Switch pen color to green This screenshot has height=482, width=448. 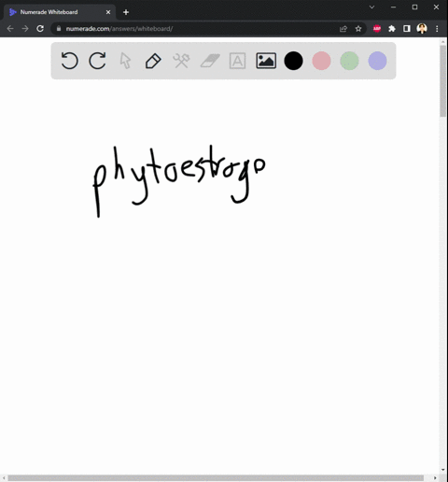(x=349, y=61)
